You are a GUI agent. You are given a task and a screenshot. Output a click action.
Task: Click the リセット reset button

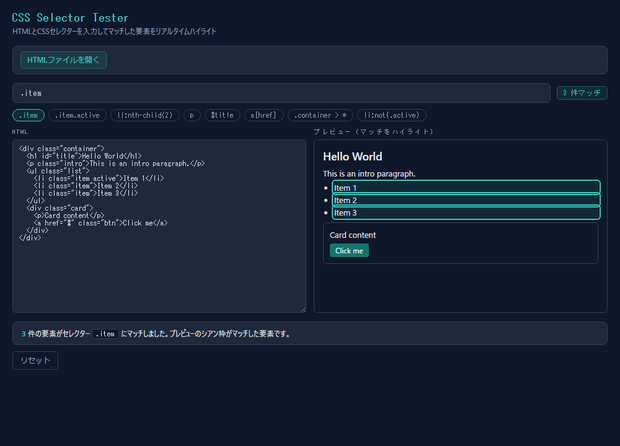(x=35, y=361)
